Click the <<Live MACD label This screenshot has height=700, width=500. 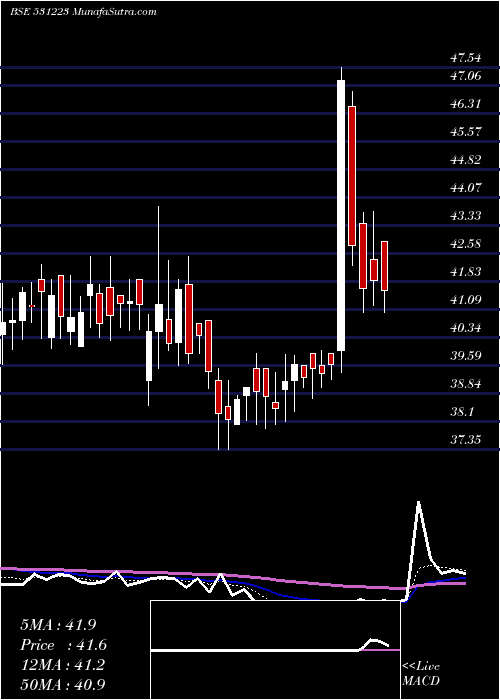pos(421,674)
